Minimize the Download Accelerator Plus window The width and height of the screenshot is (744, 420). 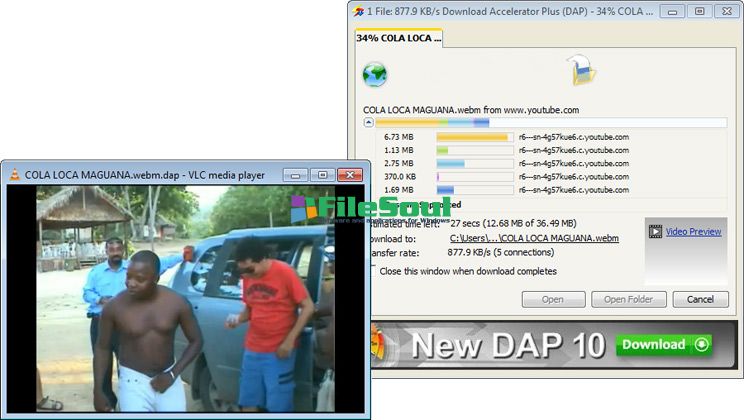pos(673,11)
